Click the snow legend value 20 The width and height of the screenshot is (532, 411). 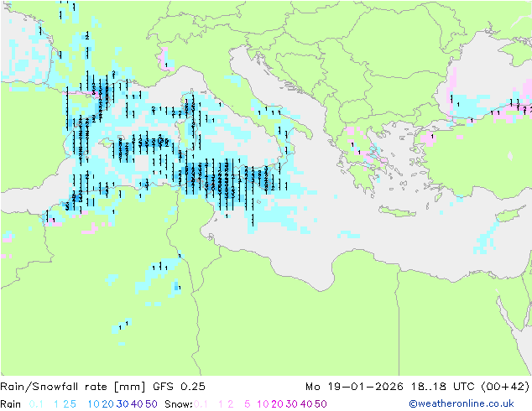point(277,404)
